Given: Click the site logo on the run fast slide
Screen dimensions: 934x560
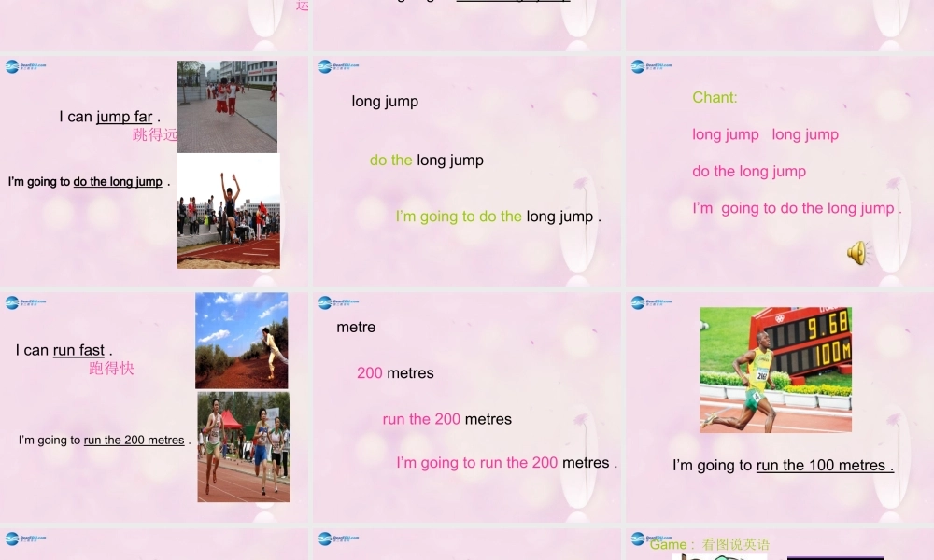Looking at the screenshot, I should 25,302.
